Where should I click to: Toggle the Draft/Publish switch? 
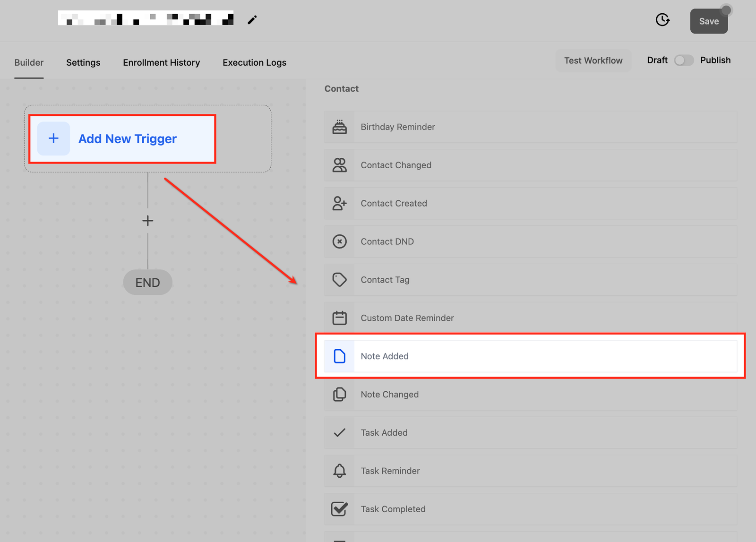point(683,60)
